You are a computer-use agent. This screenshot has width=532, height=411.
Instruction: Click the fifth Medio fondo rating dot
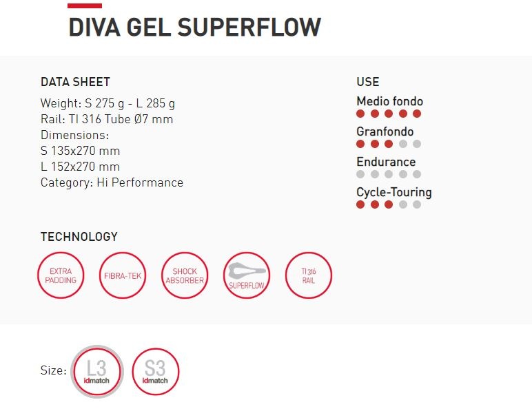click(417, 114)
